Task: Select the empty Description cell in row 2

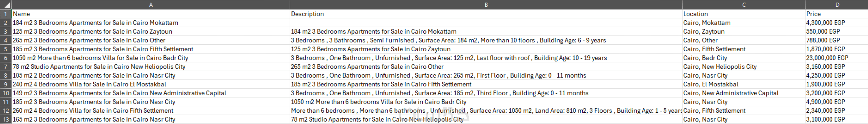Action: [486, 23]
